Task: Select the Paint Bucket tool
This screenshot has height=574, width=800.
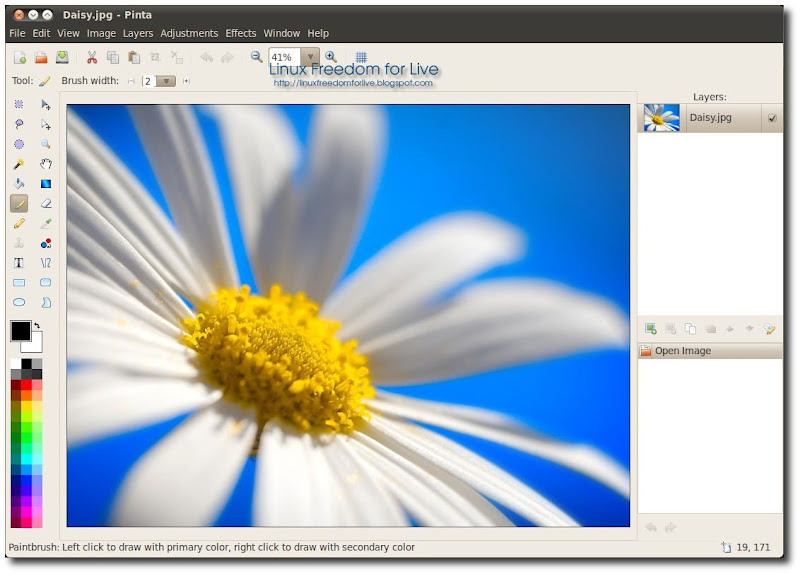Action: [19, 184]
